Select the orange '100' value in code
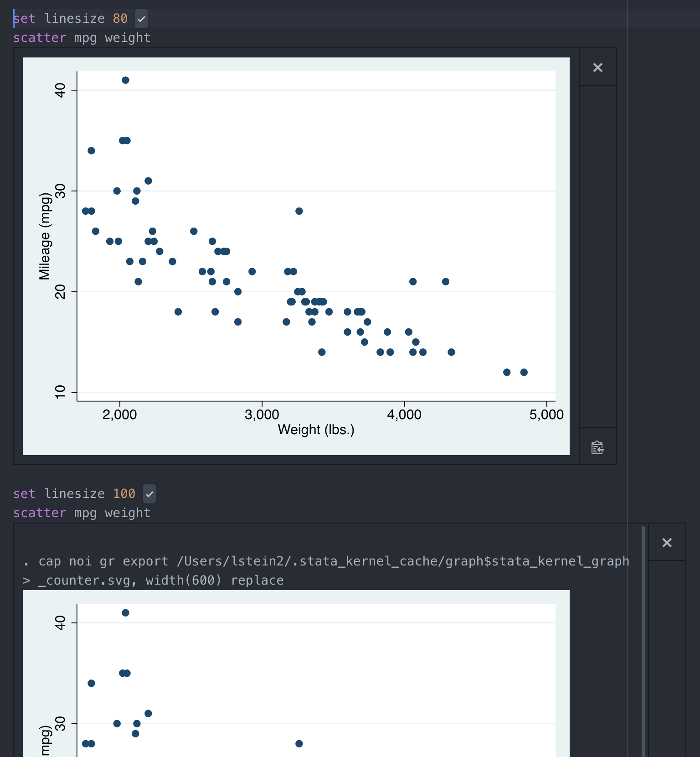 (124, 493)
